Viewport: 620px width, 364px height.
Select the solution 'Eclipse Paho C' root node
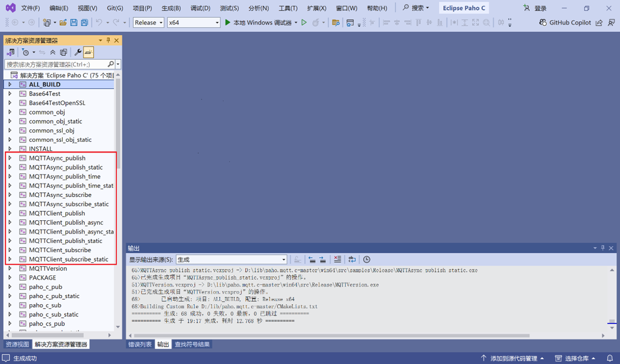pyautogui.click(x=67, y=75)
